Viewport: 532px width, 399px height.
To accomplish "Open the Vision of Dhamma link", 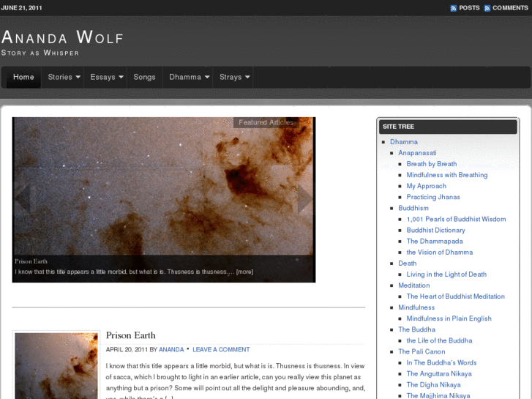I will coord(440,253).
